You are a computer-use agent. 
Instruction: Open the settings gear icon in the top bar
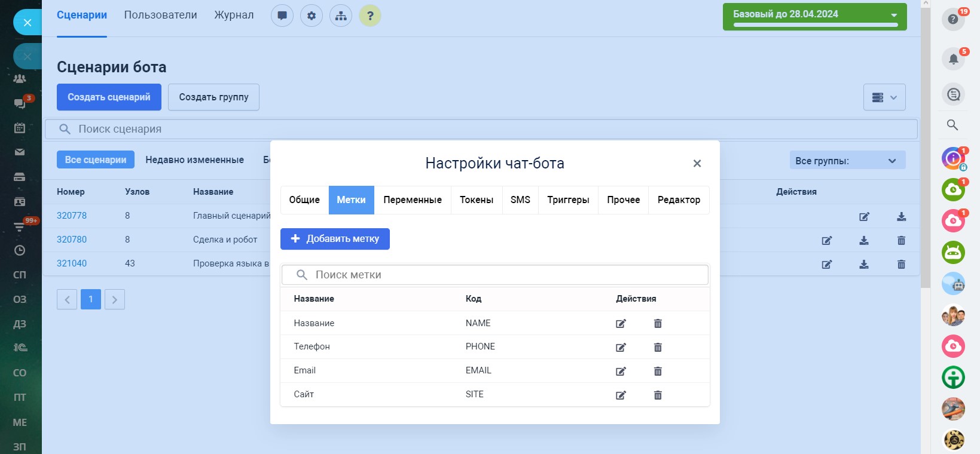pos(312,16)
